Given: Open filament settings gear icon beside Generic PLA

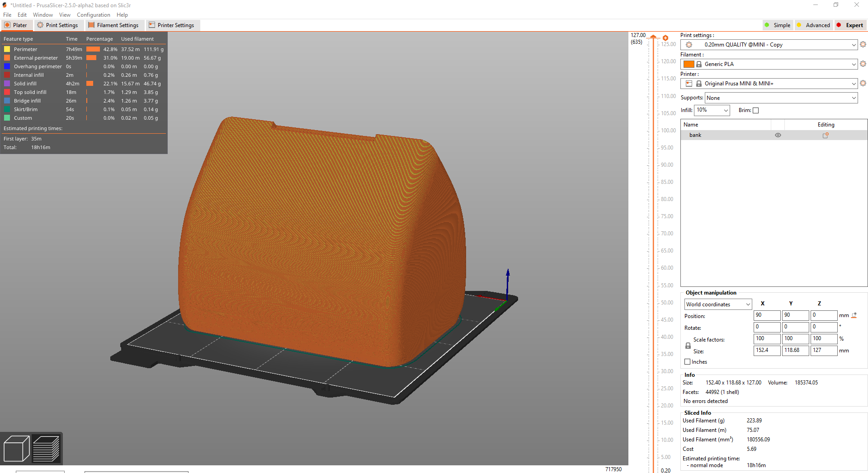Looking at the screenshot, I should tap(863, 64).
